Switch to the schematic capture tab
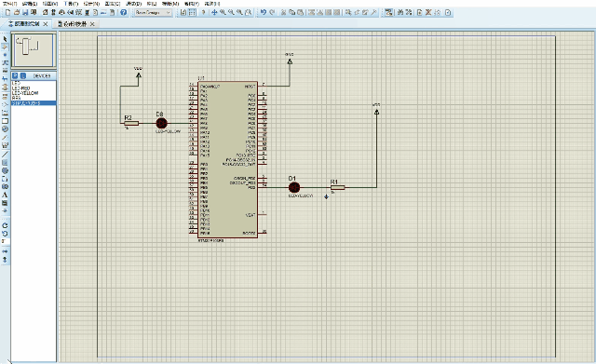The image size is (596, 364). [26, 24]
